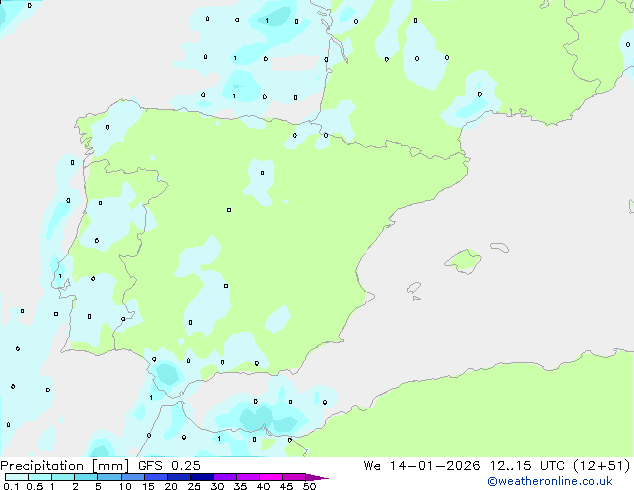Choose the 20–25 mm legend swatch
Screen dimensions: 634x490
click(179, 477)
